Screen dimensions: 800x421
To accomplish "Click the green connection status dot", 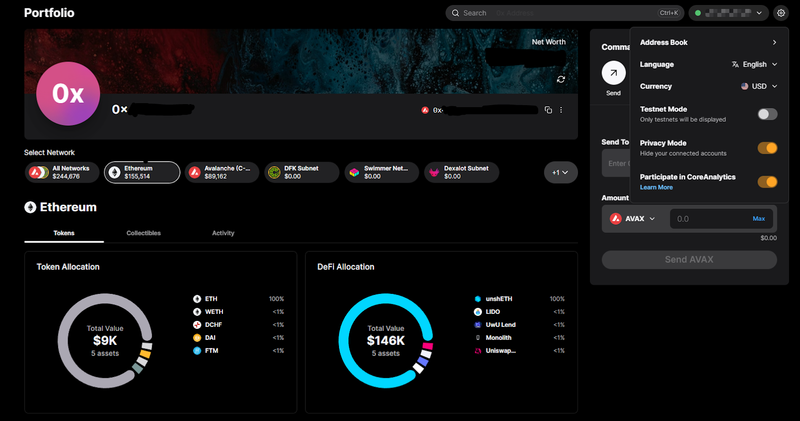I will tap(697, 13).
